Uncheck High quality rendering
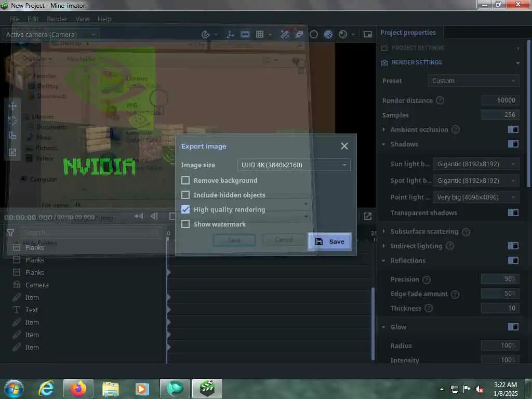The image size is (532, 399). point(185,209)
